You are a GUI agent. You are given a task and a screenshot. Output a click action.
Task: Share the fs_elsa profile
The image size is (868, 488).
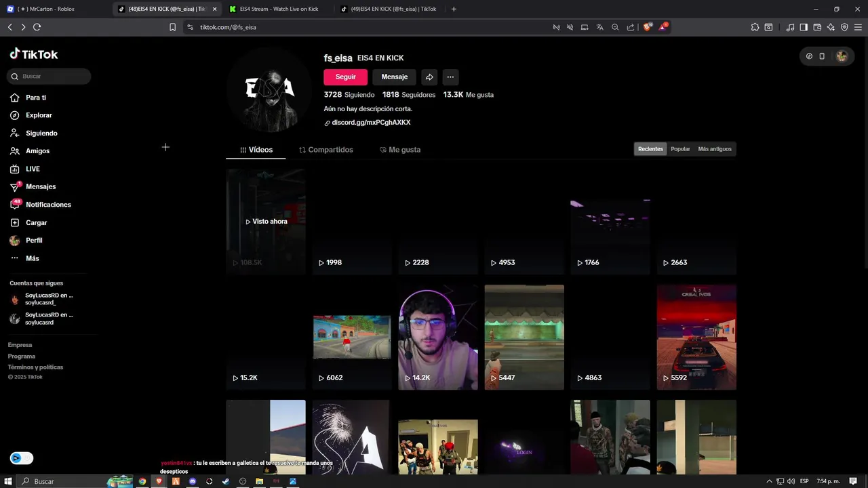coord(429,77)
